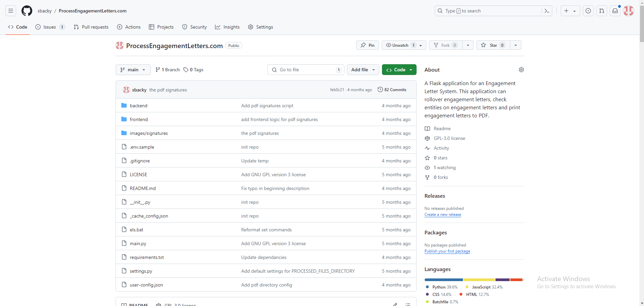Viewport: 644px width, 306px height.
Task: Click the frontend folder icon
Action: click(x=124, y=119)
